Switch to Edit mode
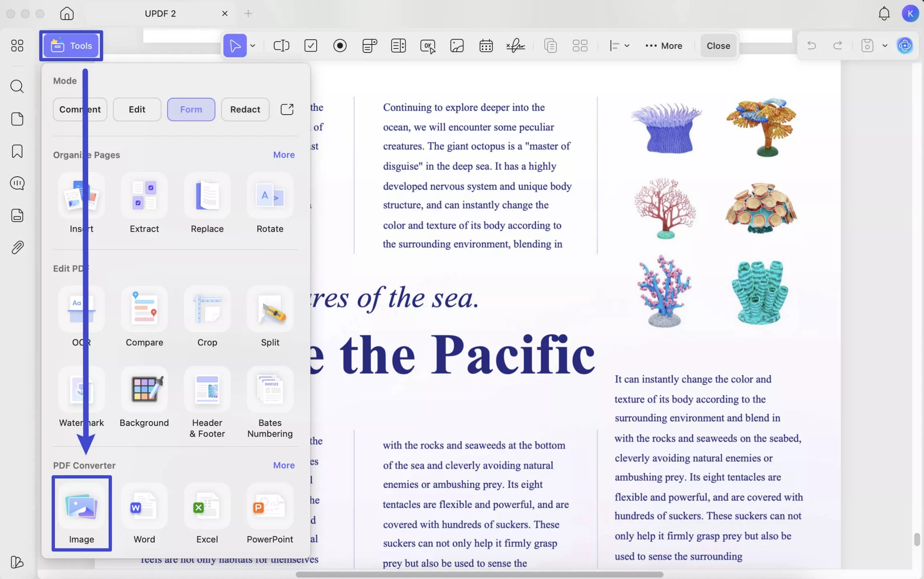 click(x=137, y=109)
